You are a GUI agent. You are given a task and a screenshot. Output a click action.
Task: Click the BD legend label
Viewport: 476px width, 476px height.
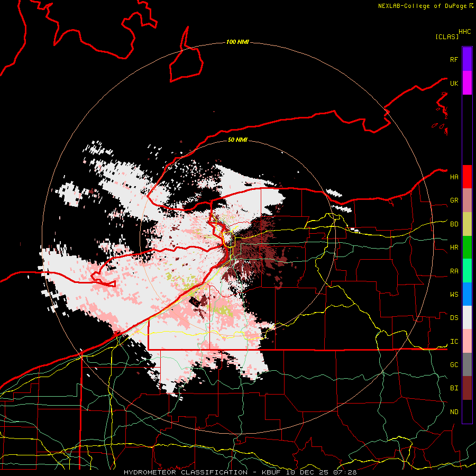(454, 224)
